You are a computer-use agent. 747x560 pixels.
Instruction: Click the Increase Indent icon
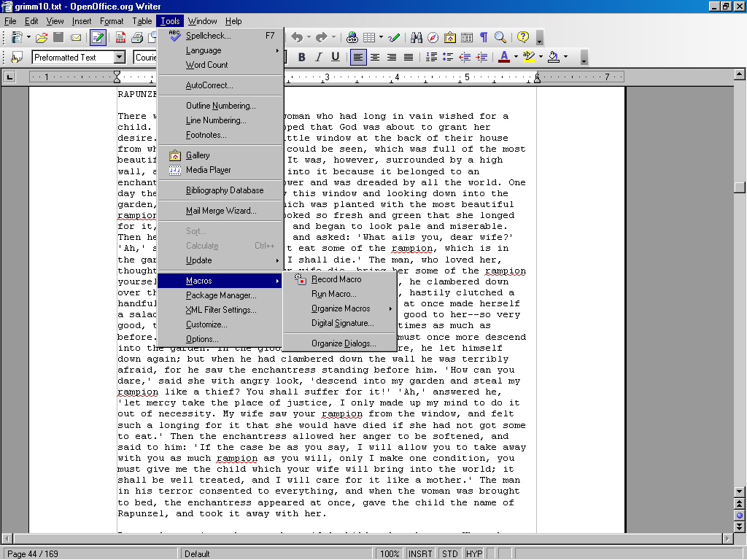[481, 57]
